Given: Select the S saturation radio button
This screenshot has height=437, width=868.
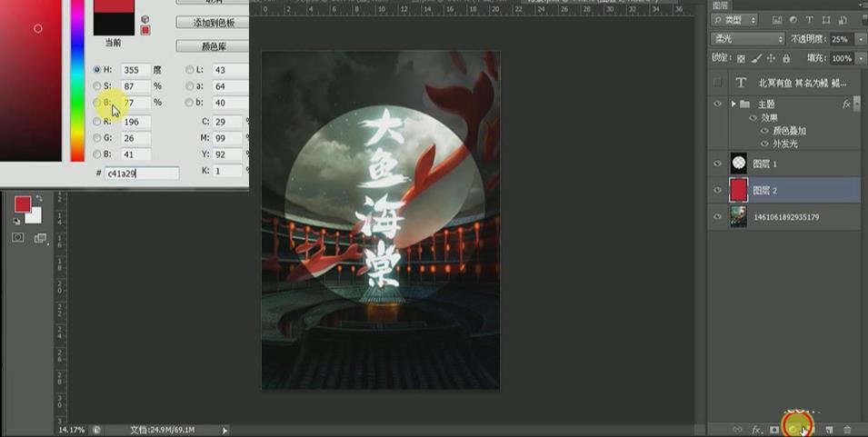Looking at the screenshot, I should tap(97, 86).
